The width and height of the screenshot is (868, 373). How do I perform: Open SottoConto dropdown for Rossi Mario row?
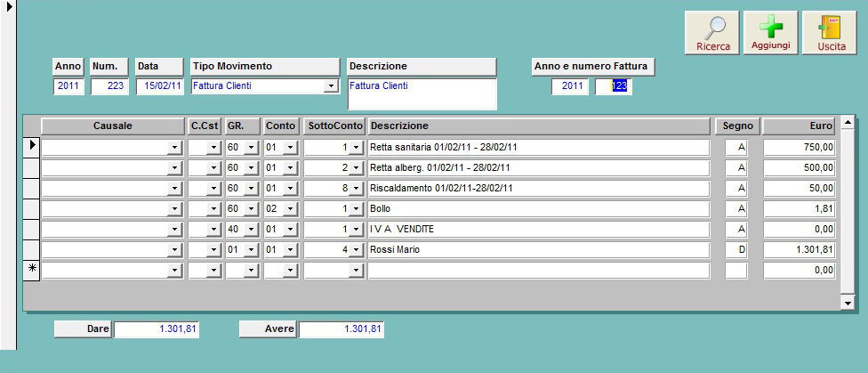(356, 250)
